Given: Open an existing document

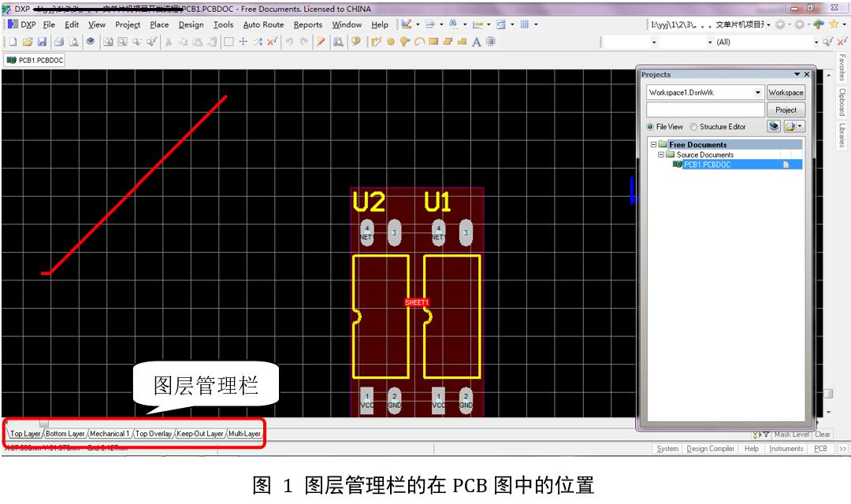Looking at the screenshot, I should pos(26,43).
